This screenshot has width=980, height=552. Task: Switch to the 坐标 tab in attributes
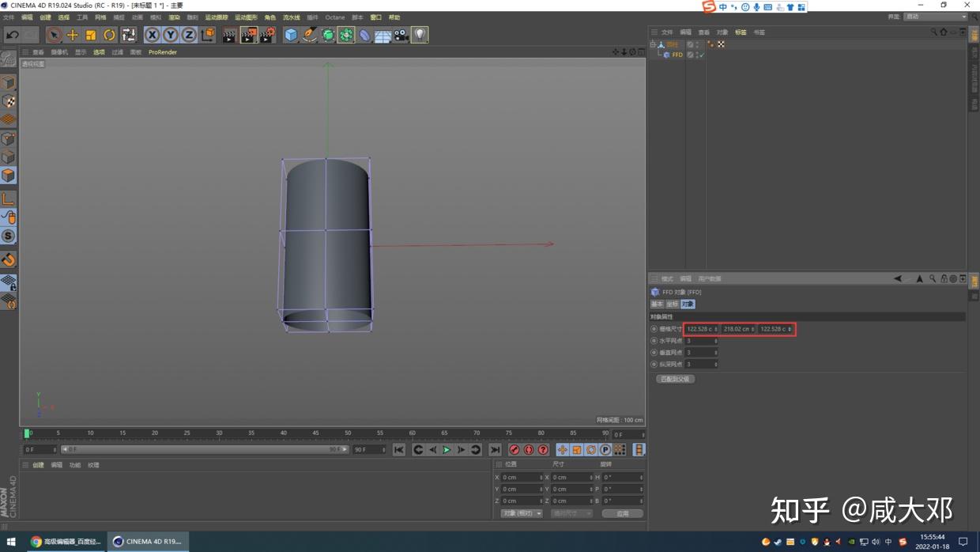(x=672, y=304)
